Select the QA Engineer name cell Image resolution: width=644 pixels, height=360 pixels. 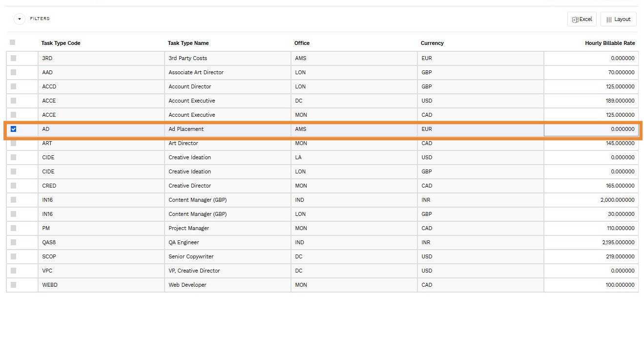[x=228, y=242]
